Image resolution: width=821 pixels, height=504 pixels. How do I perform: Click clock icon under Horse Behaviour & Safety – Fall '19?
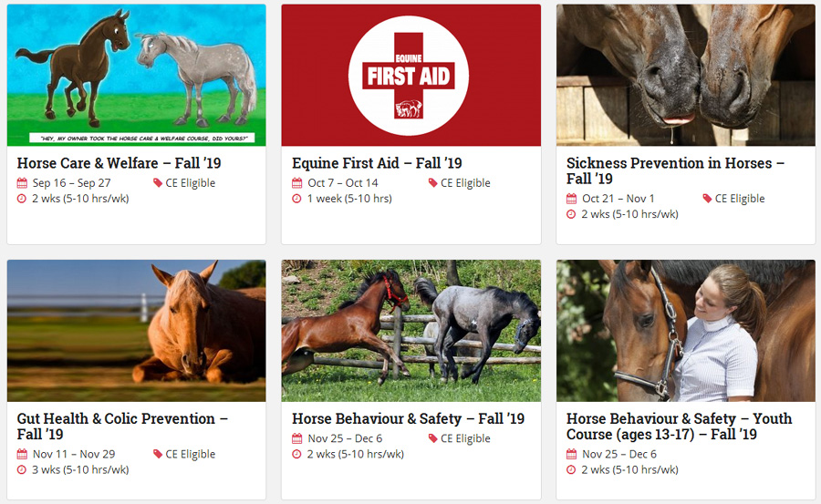pos(296,454)
